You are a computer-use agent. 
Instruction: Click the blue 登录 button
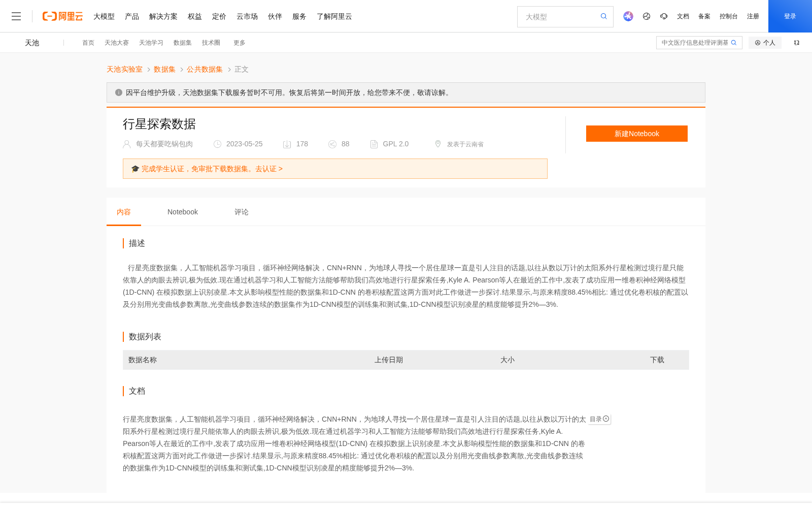coord(790,16)
